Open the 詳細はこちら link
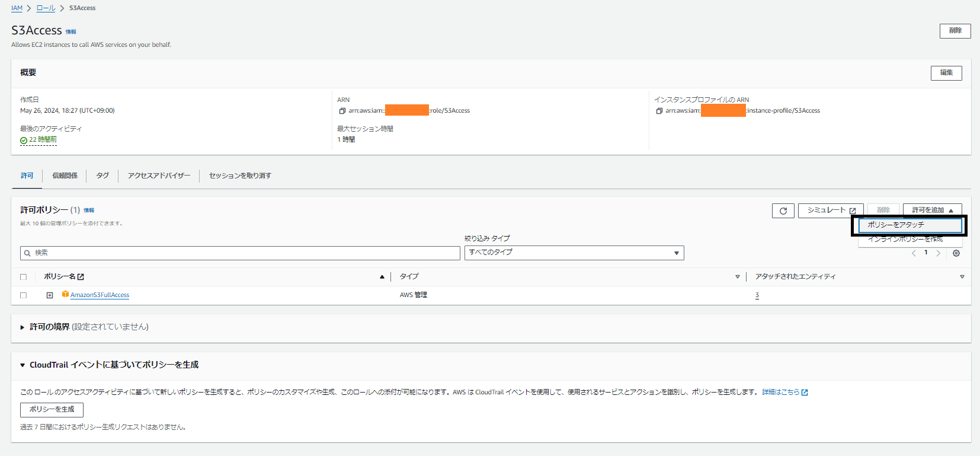The width and height of the screenshot is (980, 456). [x=780, y=393]
